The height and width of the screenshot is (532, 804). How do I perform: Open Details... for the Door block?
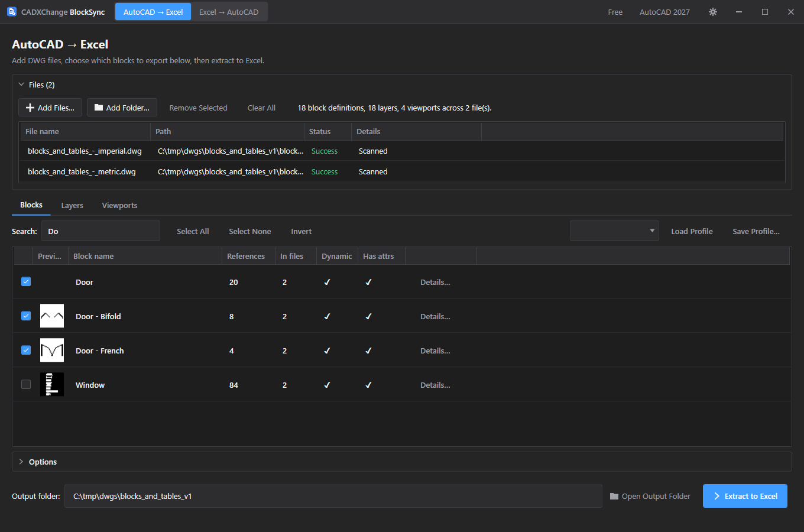435,282
